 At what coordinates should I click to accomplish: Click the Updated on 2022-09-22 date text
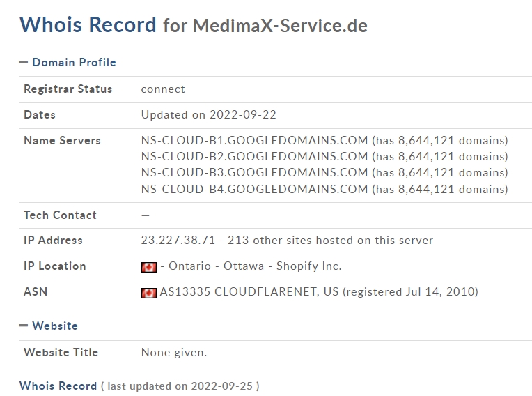(x=209, y=115)
